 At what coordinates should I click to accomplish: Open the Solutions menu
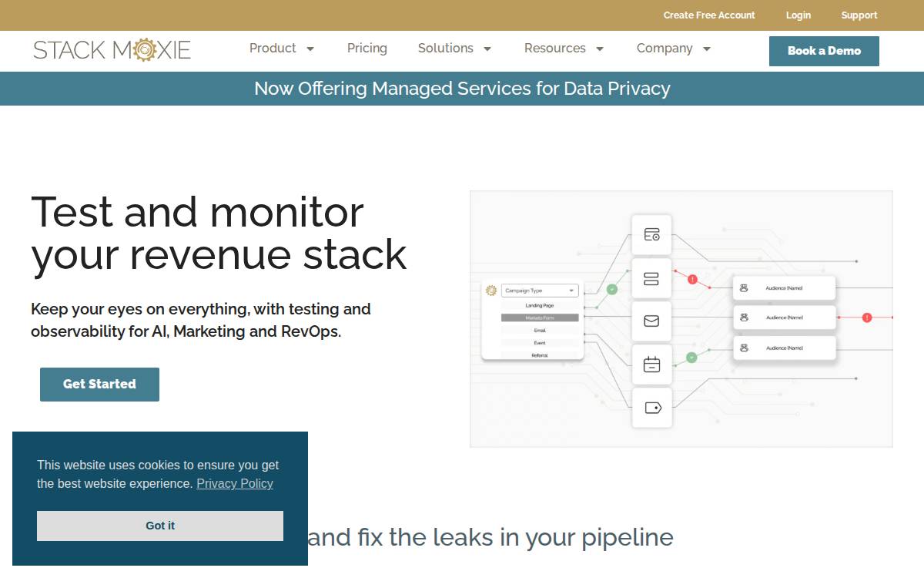coord(446,48)
